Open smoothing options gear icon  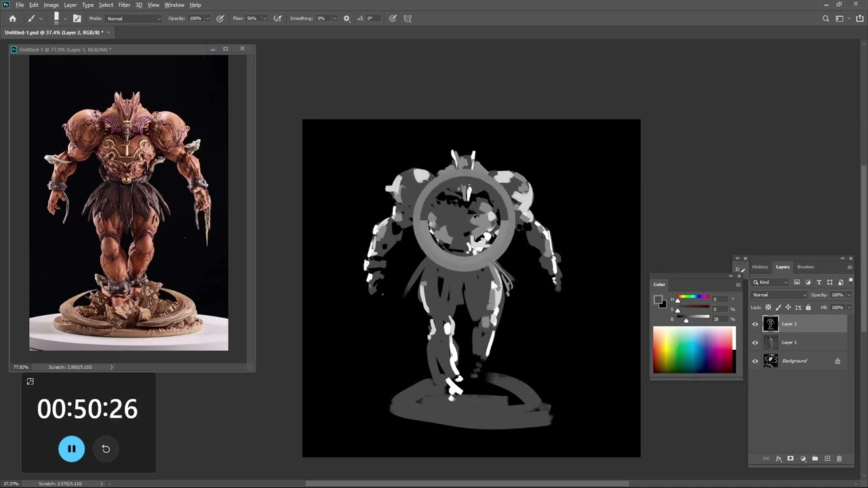click(x=347, y=18)
